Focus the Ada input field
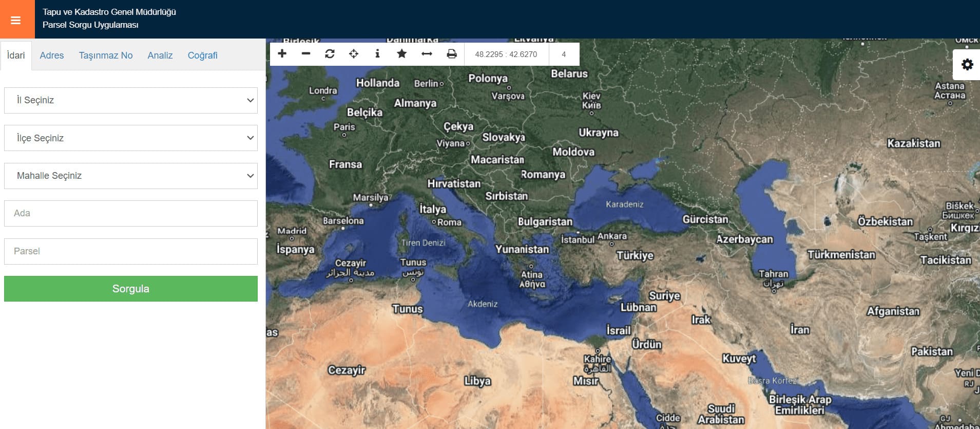 [x=131, y=213]
